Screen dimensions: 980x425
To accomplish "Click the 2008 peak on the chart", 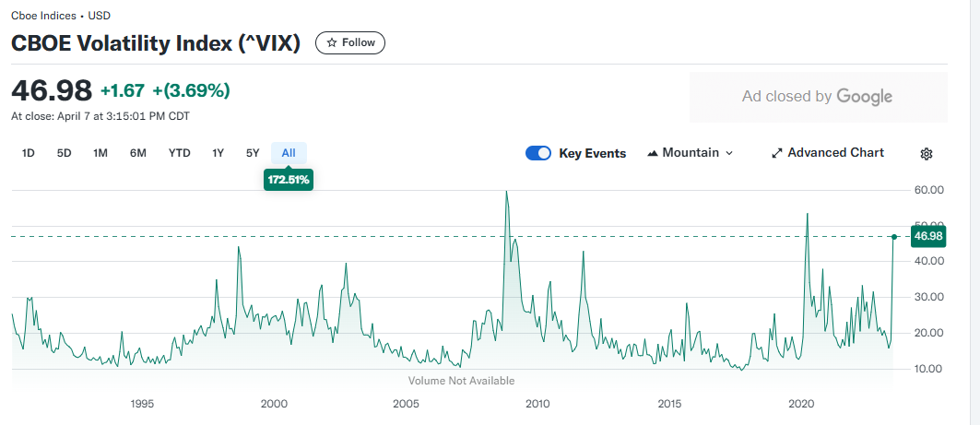I will click(506, 192).
